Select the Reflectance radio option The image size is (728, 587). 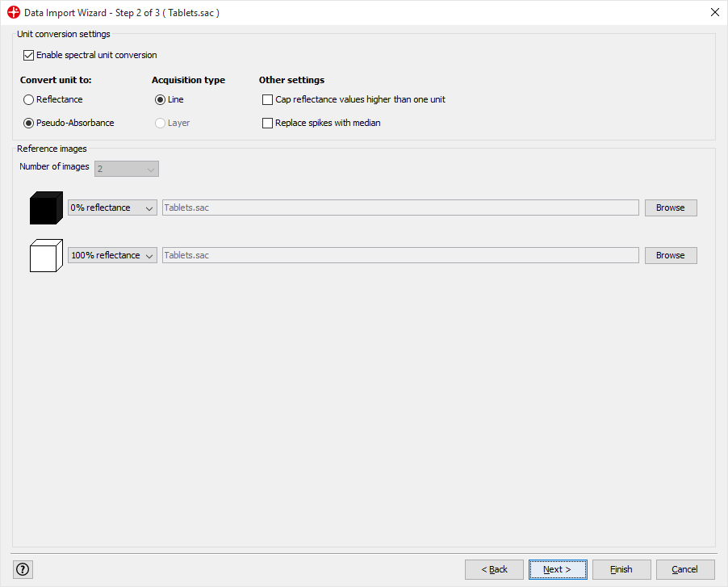point(29,100)
